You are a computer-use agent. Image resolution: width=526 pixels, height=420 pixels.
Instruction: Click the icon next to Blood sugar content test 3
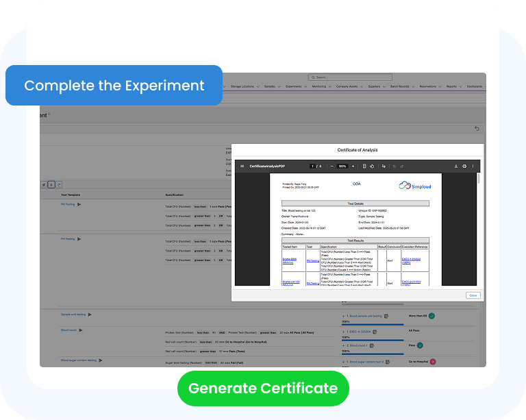pos(388,362)
